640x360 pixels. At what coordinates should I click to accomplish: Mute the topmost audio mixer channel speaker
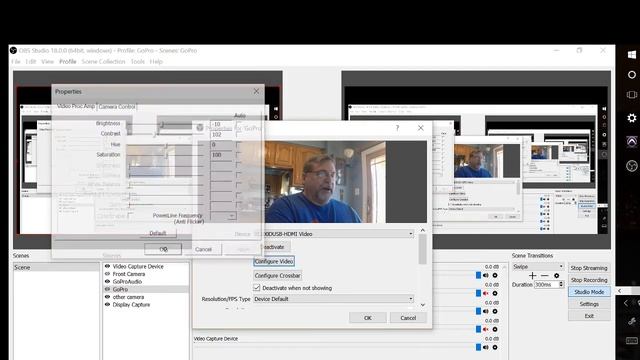[486, 276]
